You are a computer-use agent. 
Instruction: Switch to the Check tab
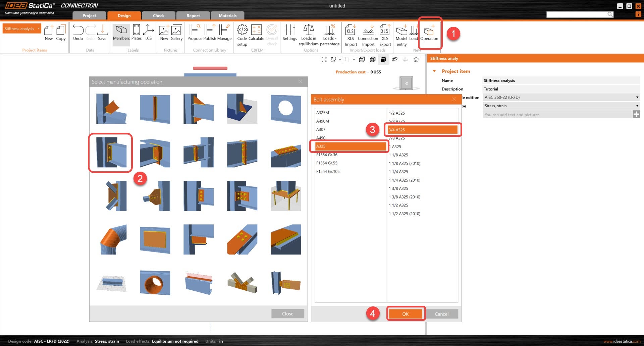(x=159, y=15)
